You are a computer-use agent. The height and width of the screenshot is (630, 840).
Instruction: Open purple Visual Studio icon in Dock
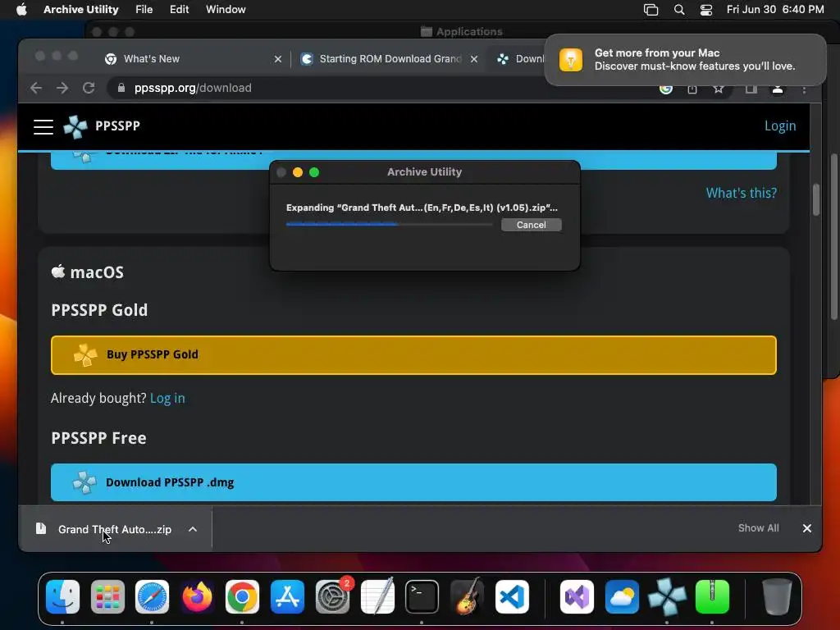[577, 596]
